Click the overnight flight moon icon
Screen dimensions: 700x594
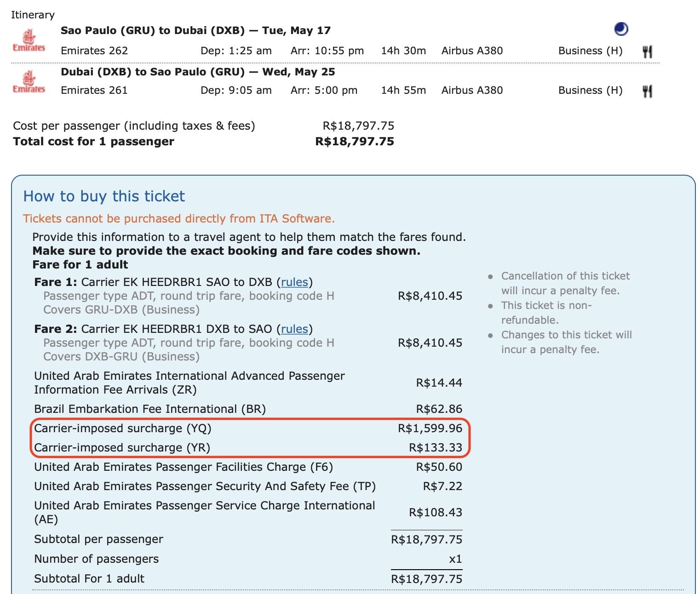tap(621, 29)
